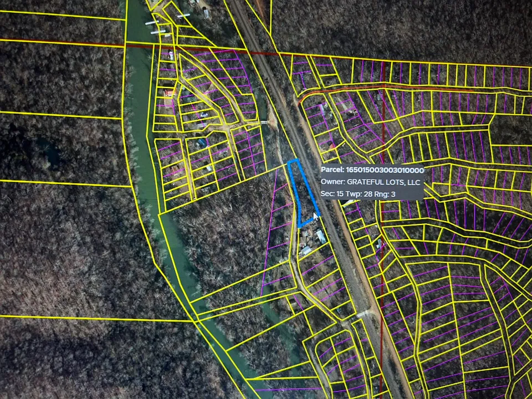Click the red-roofed house near river

pos(168,92)
